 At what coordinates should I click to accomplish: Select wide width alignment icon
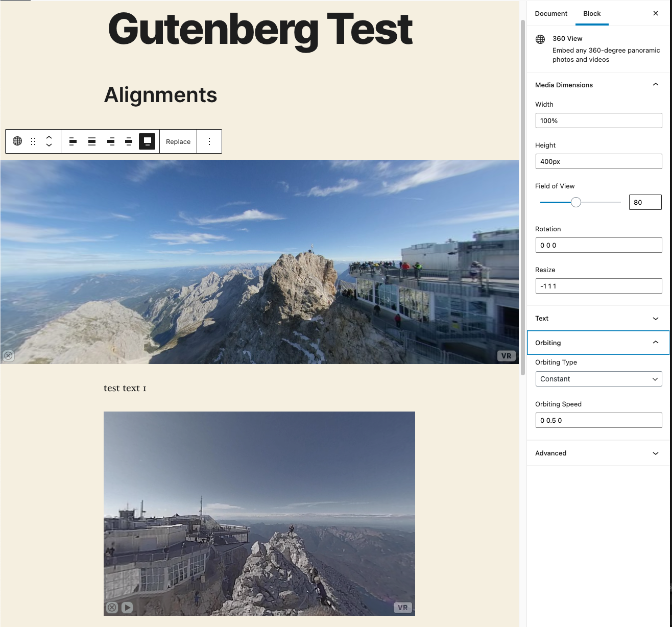129,141
